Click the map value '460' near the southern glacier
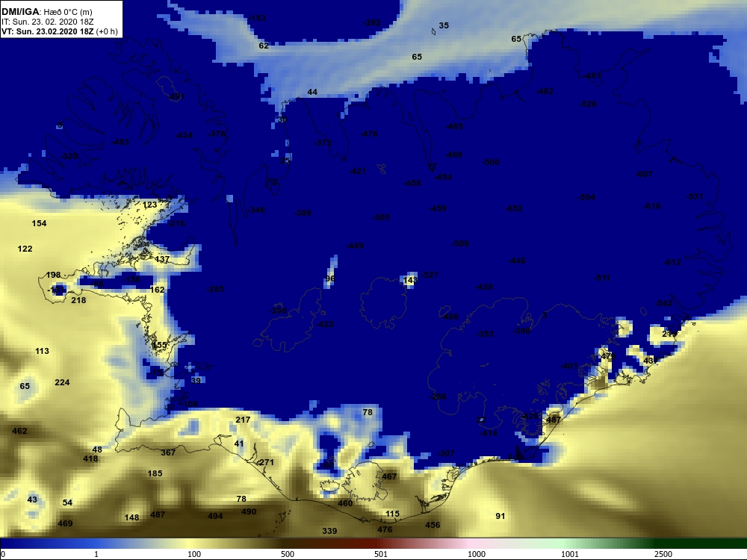 click(x=345, y=503)
